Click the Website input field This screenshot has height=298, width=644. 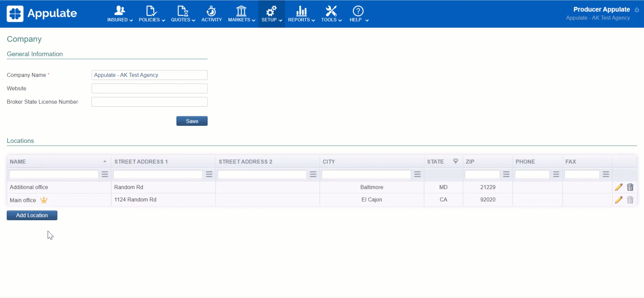[149, 89]
